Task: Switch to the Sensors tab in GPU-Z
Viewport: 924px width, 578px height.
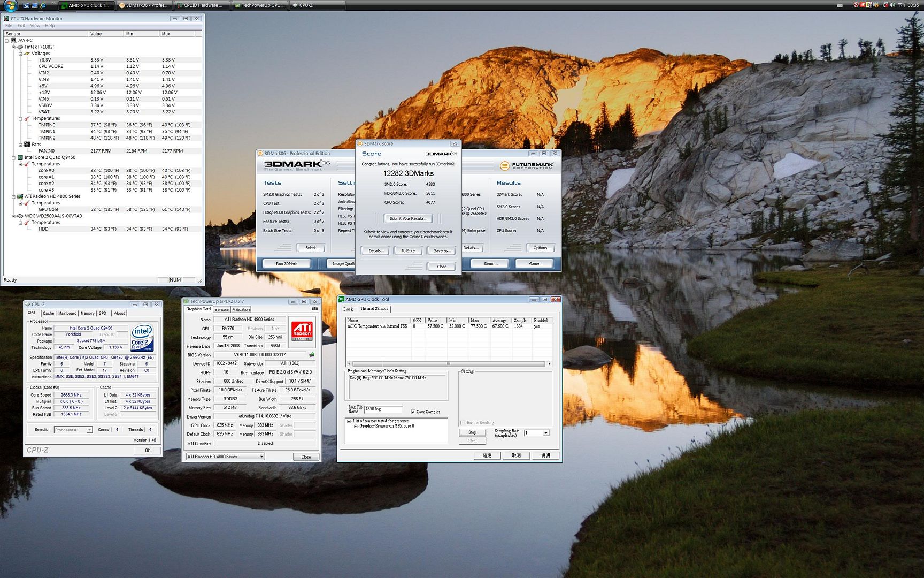Action: [x=221, y=309]
